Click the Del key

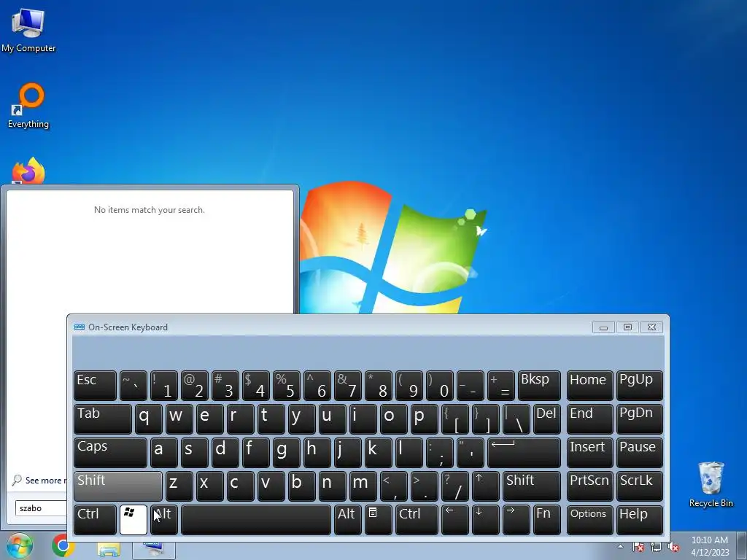(x=547, y=419)
